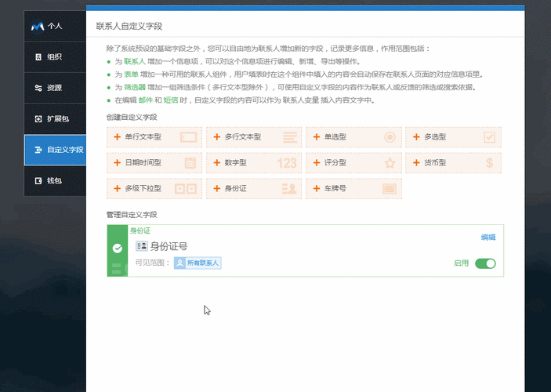
Task: Click the green 短信 link in description
Action: 171,100
